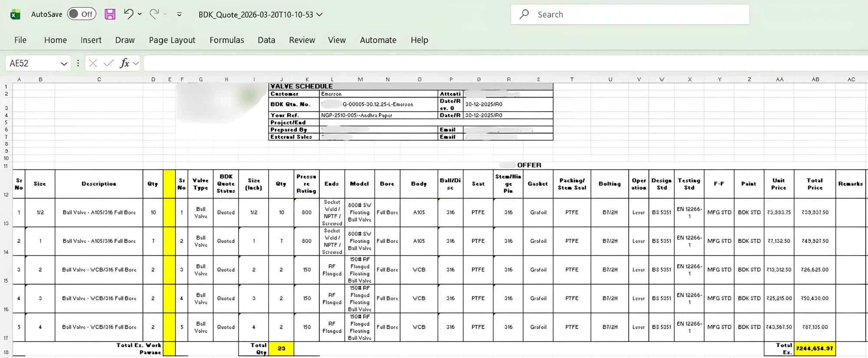This screenshot has height=358, width=868.
Task: Select the Automate tab
Action: tap(378, 40)
